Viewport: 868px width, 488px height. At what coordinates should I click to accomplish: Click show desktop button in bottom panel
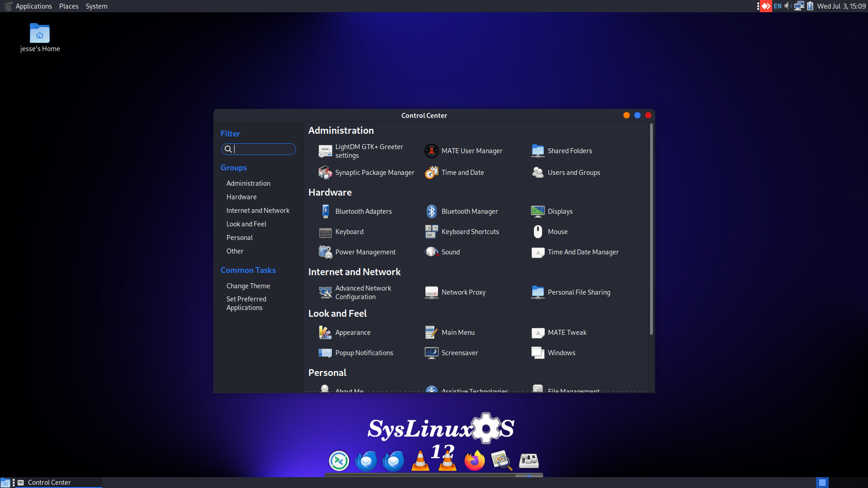tap(5, 483)
